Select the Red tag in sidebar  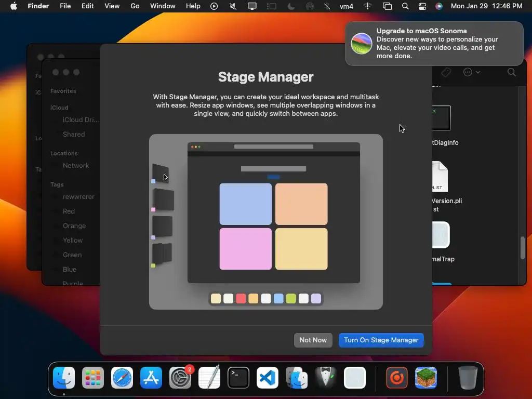tap(69, 211)
